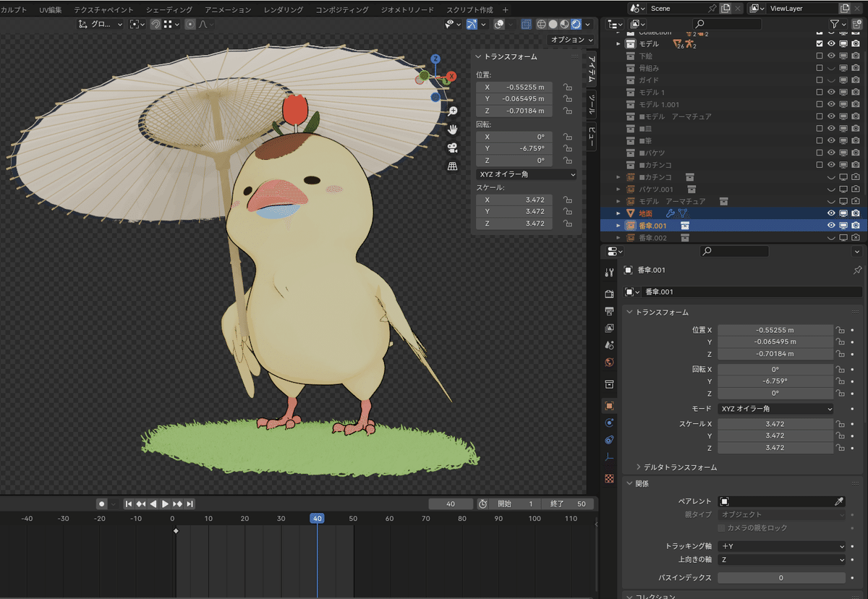Open the アイテム sidebar tab
The image size is (868, 599).
pos(592,69)
